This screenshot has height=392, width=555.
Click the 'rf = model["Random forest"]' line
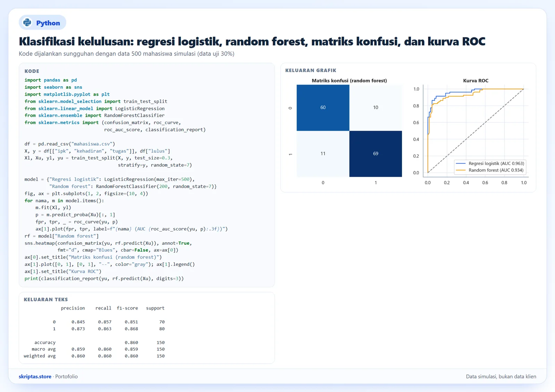pos(62,236)
